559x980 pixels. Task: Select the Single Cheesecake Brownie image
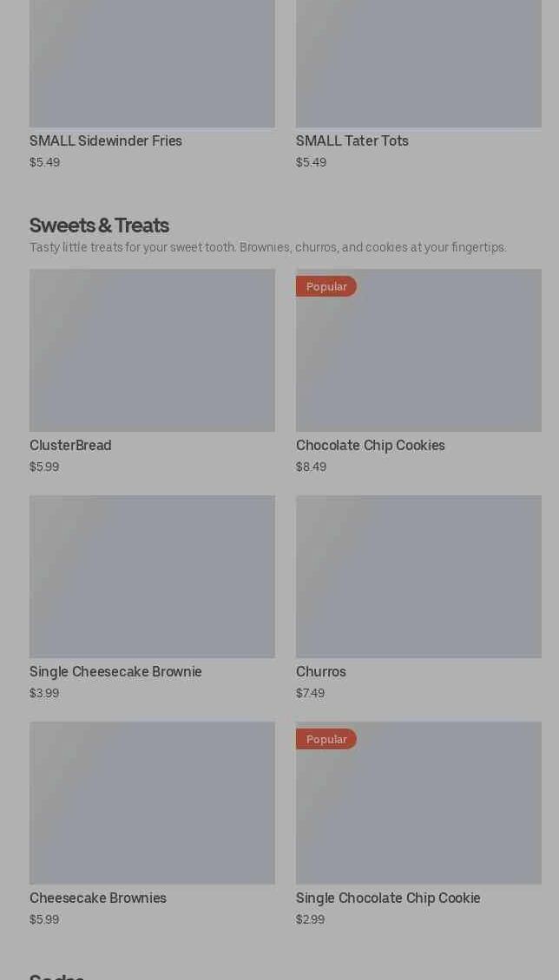(x=152, y=577)
